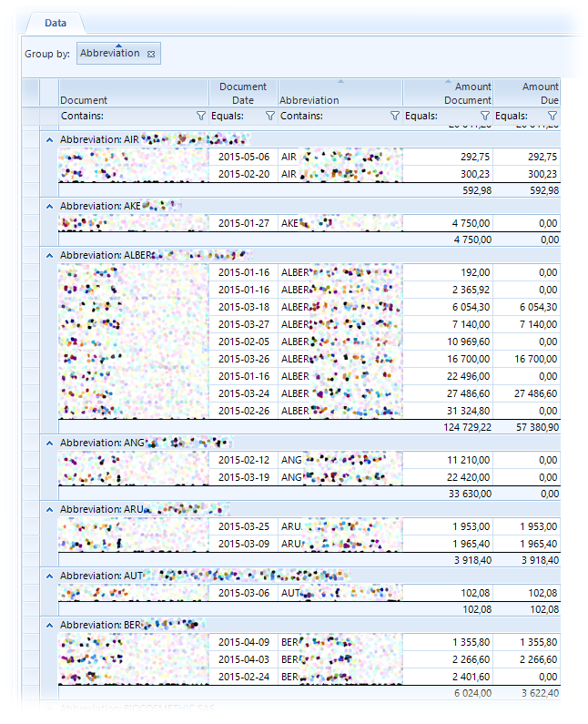The width and height of the screenshot is (588, 724).
Task: Select the amount cell 31 324,80
Action: click(x=448, y=411)
